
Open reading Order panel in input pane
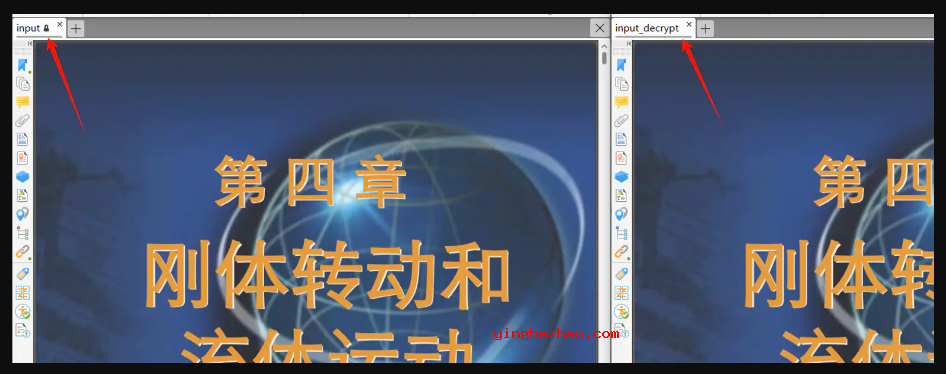(22, 293)
